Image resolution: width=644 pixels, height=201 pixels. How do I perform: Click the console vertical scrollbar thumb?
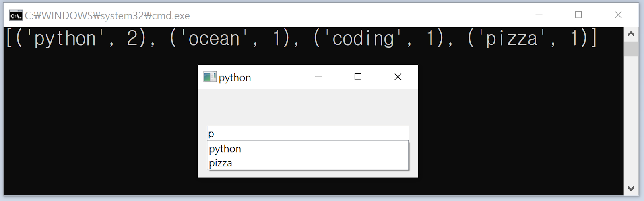631,49
